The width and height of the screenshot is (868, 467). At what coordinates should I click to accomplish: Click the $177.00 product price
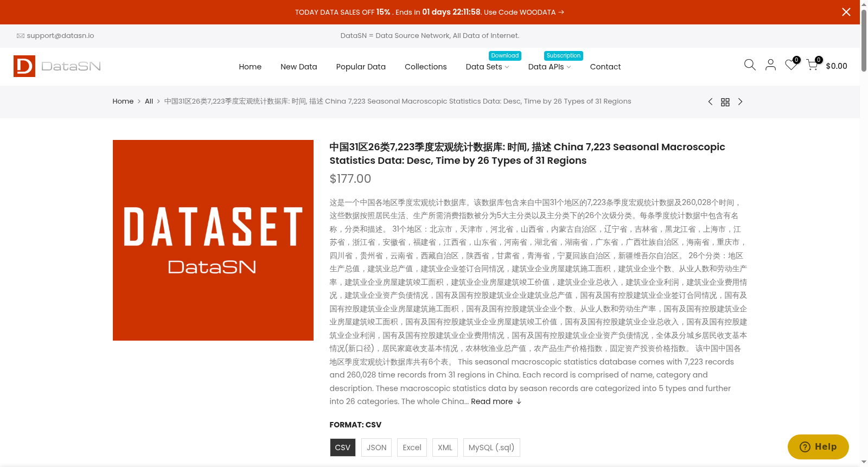click(350, 179)
